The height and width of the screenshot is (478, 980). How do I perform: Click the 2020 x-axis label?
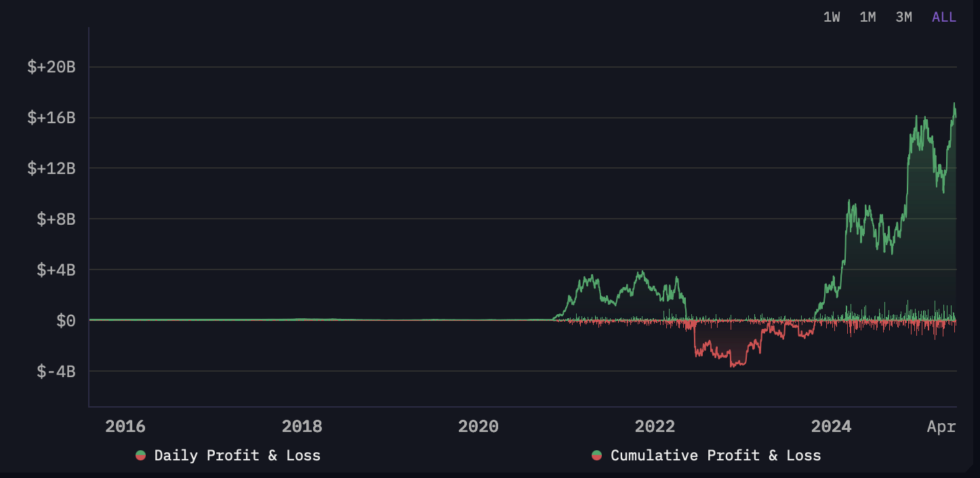[x=478, y=427]
